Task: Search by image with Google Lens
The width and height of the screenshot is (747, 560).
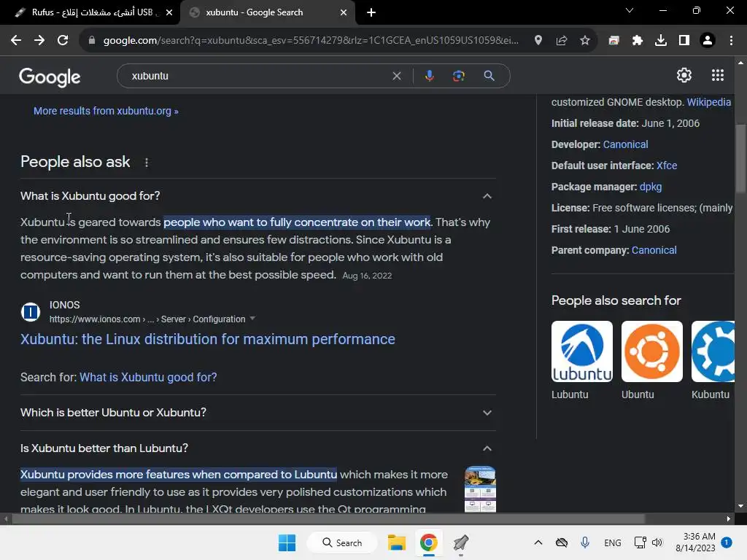Action: point(459,76)
